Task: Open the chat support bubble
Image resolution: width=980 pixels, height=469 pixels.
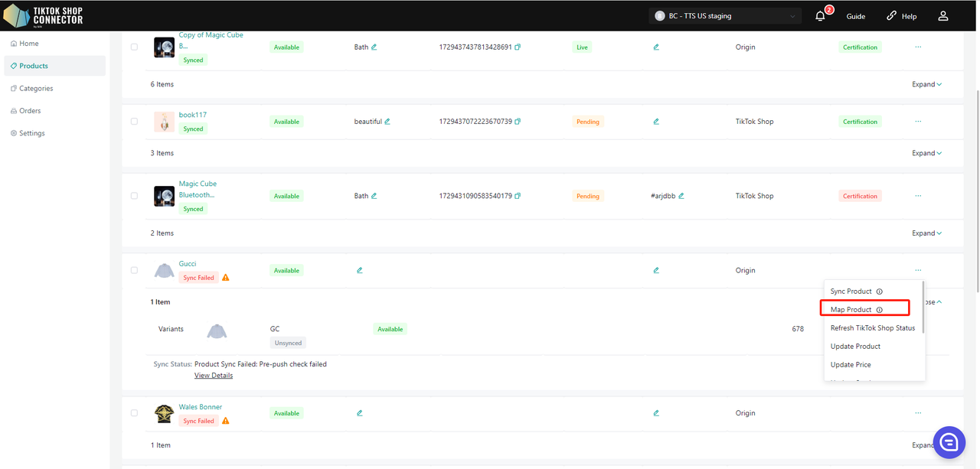Action: point(949,442)
